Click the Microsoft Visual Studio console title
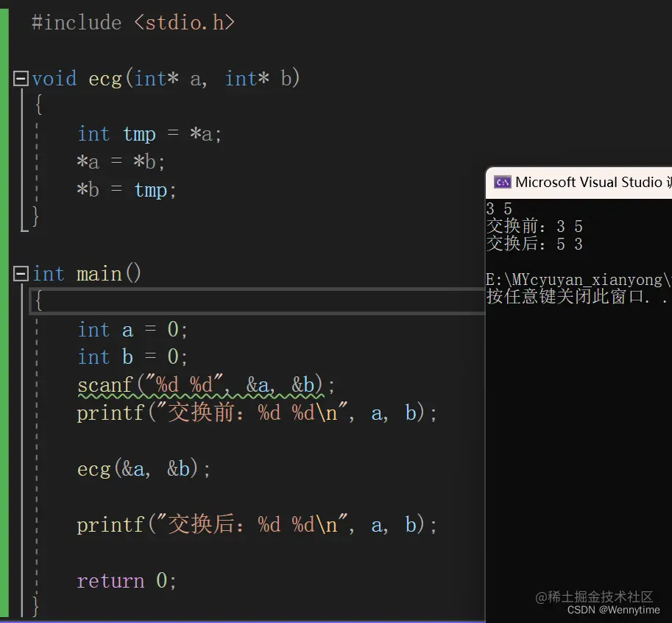The height and width of the screenshot is (623, 672). point(593,182)
